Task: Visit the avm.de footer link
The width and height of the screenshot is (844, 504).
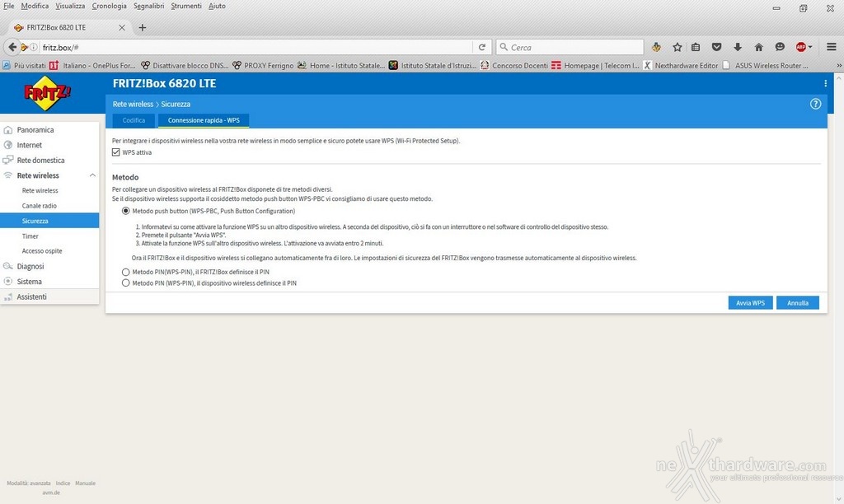Action: tap(51, 492)
